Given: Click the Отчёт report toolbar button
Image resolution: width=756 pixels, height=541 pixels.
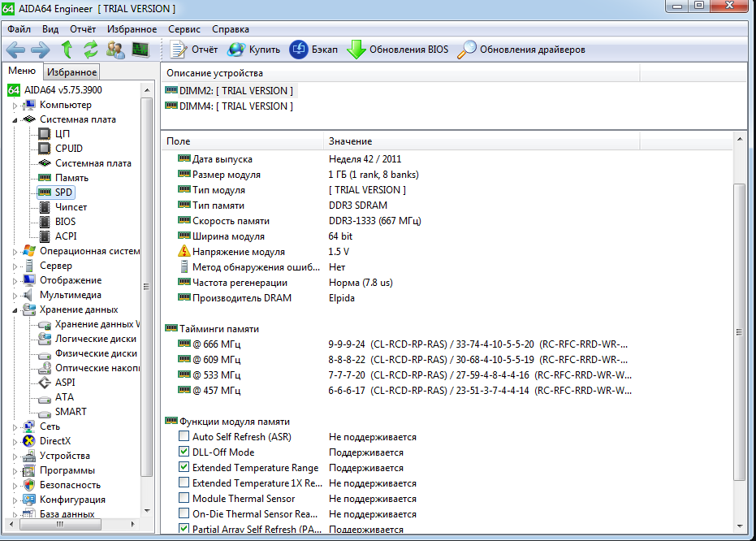Looking at the screenshot, I should [194, 50].
